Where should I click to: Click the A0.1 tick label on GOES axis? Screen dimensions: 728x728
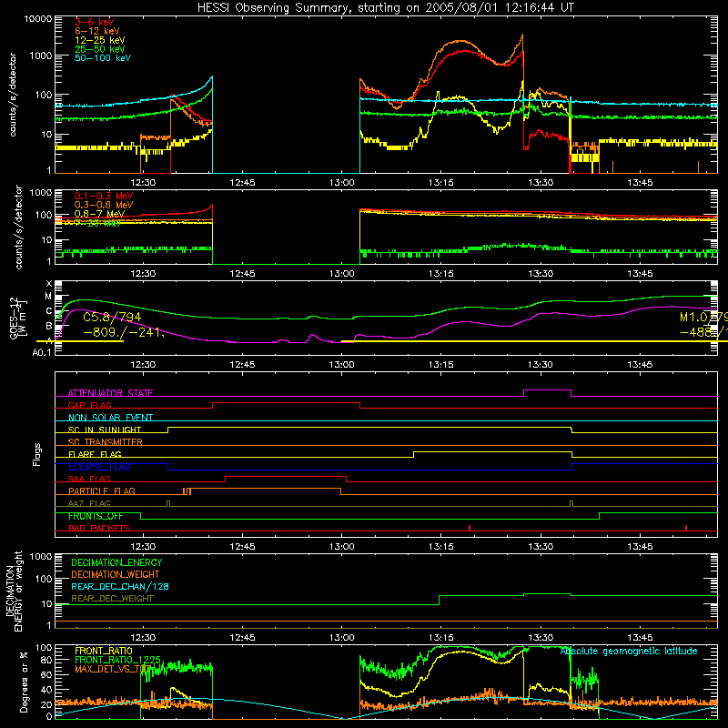tap(42, 352)
